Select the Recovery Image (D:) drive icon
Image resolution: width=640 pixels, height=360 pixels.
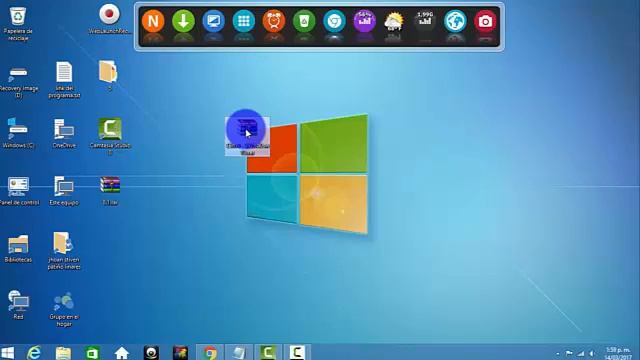(x=18, y=82)
